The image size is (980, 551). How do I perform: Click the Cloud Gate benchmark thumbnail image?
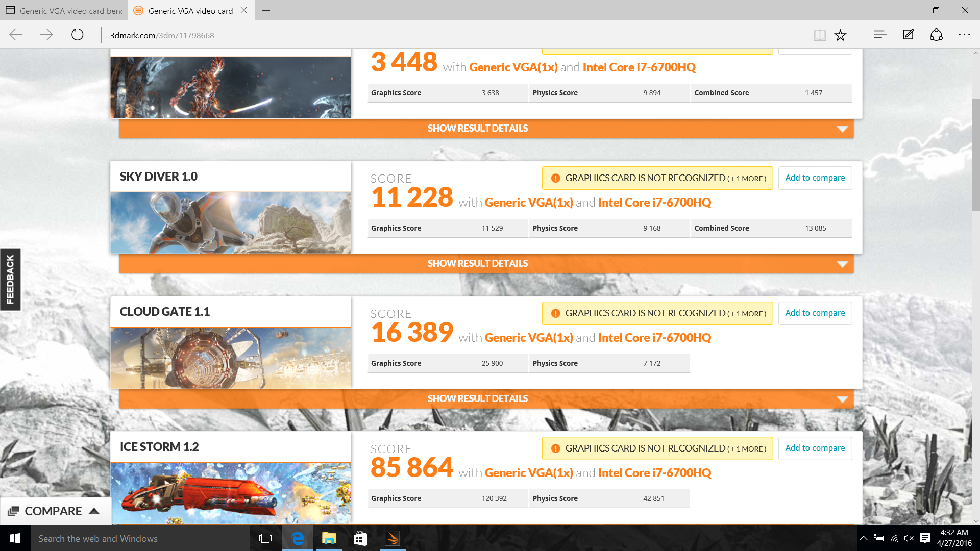(231, 358)
